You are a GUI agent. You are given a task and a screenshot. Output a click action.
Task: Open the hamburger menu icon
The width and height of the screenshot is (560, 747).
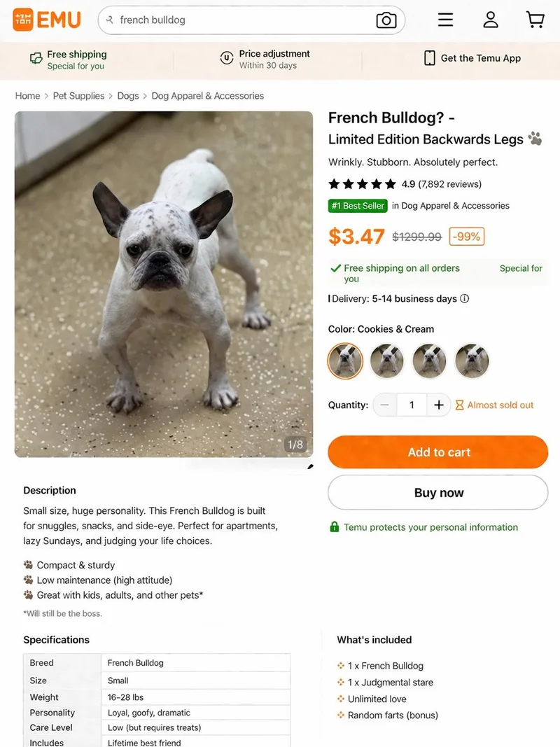[x=445, y=20]
